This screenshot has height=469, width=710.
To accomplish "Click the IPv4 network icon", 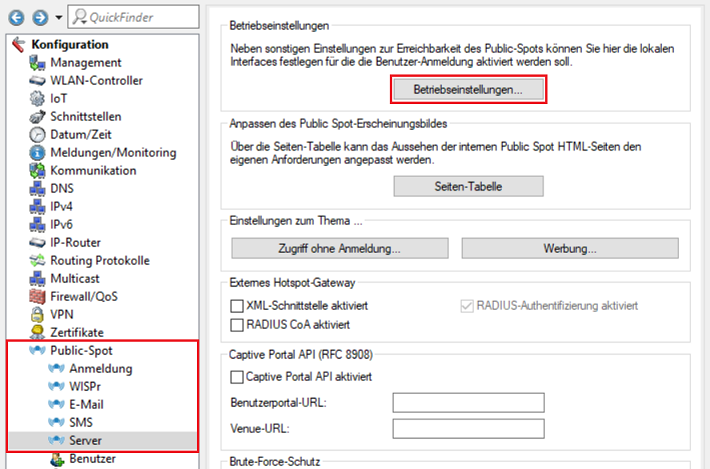I will [37, 206].
